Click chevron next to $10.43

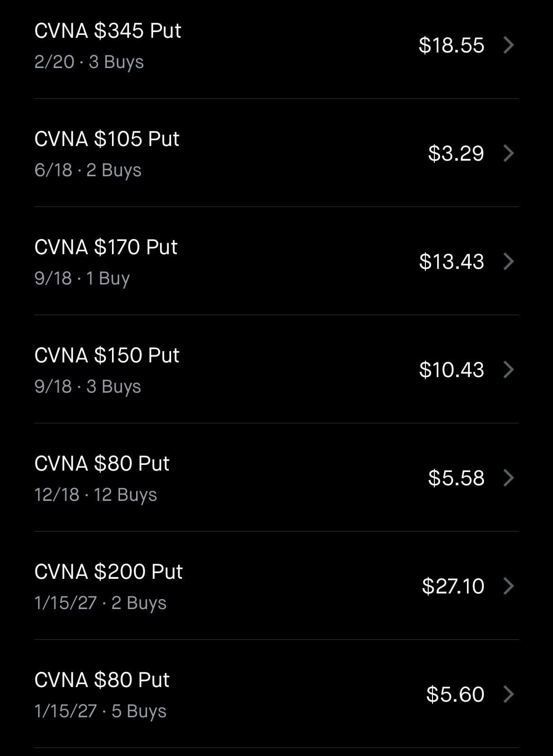coord(509,369)
